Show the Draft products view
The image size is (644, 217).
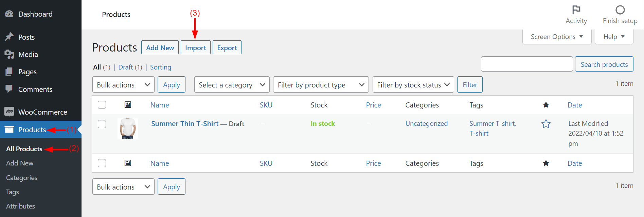point(125,67)
